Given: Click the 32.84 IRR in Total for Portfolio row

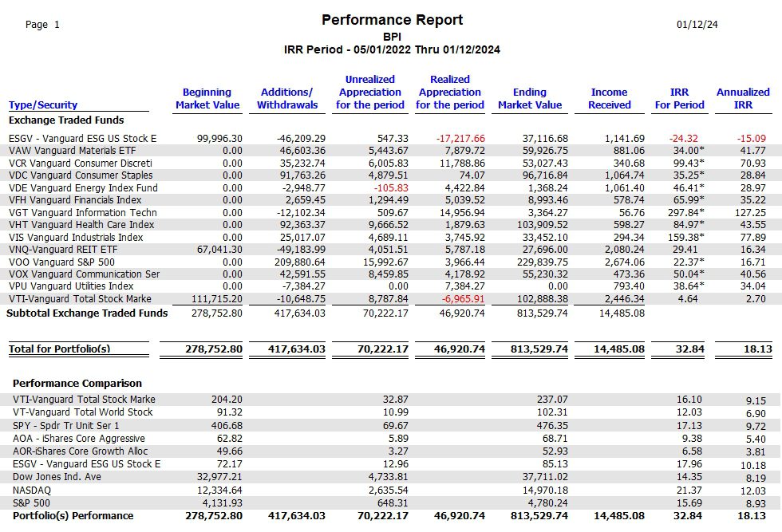Looking at the screenshot, I should 689,349.
